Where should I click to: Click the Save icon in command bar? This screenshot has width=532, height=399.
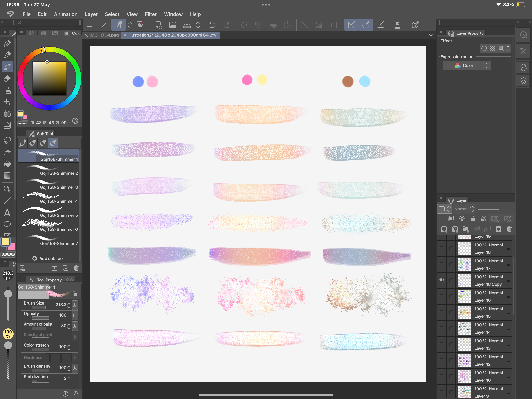click(187, 25)
